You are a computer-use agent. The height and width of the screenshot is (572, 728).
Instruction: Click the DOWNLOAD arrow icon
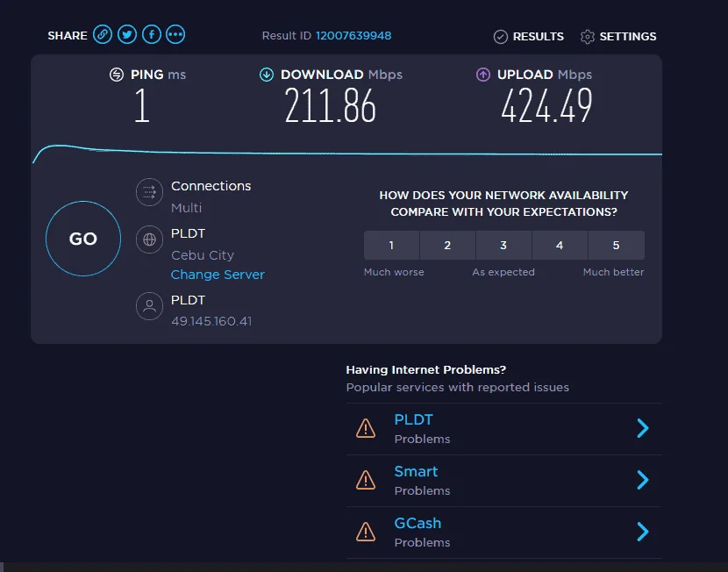267,75
